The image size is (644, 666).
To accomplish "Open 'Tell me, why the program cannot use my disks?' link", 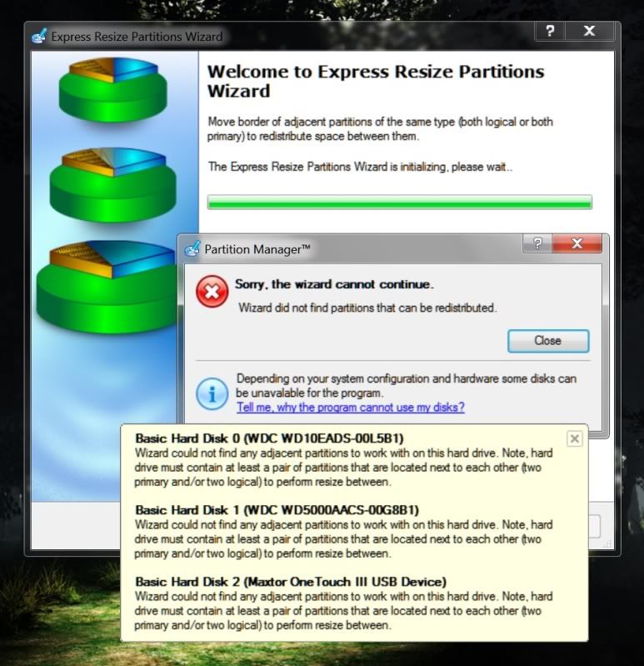I will tap(350, 408).
